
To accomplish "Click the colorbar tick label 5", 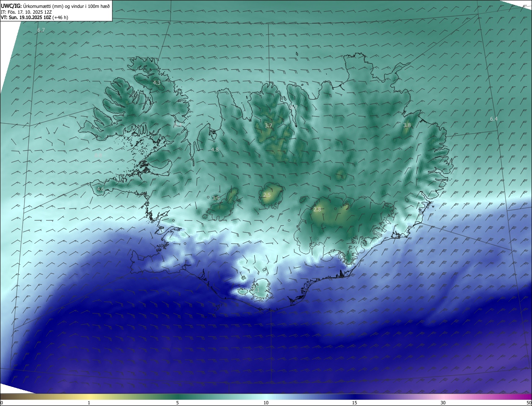I will point(177,403).
